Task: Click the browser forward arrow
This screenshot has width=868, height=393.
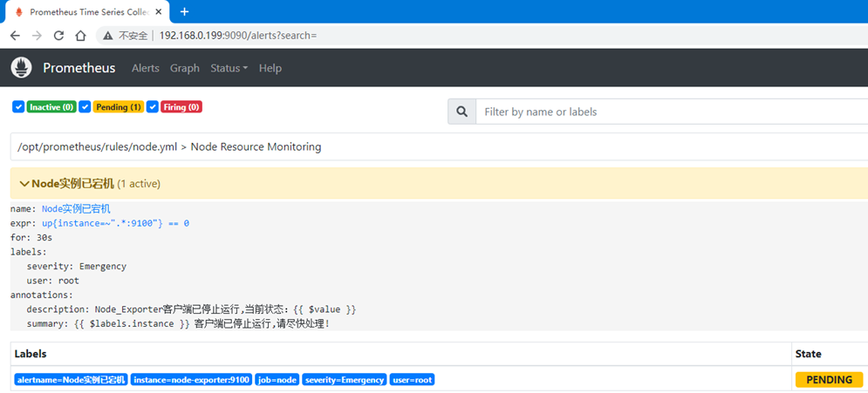Action: click(37, 36)
